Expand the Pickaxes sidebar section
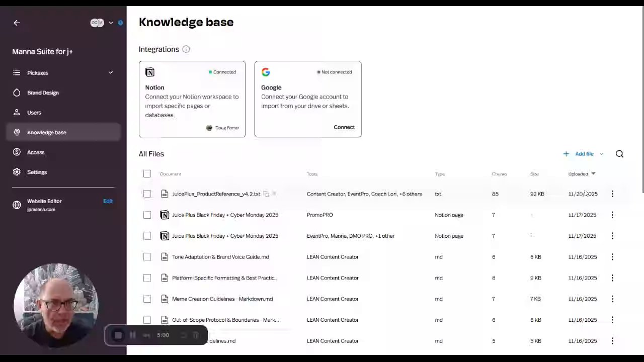Image resolution: width=644 pixels, height=362 pixels. point(111,73)
